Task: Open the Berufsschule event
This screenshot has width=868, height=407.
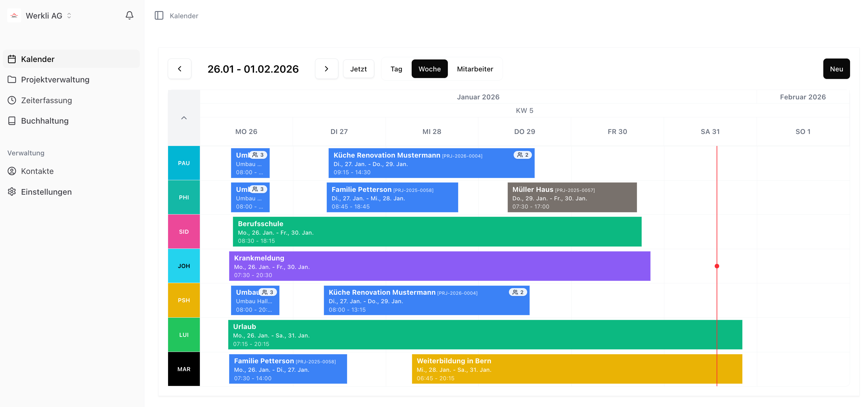Action: (x=437, y=232)
